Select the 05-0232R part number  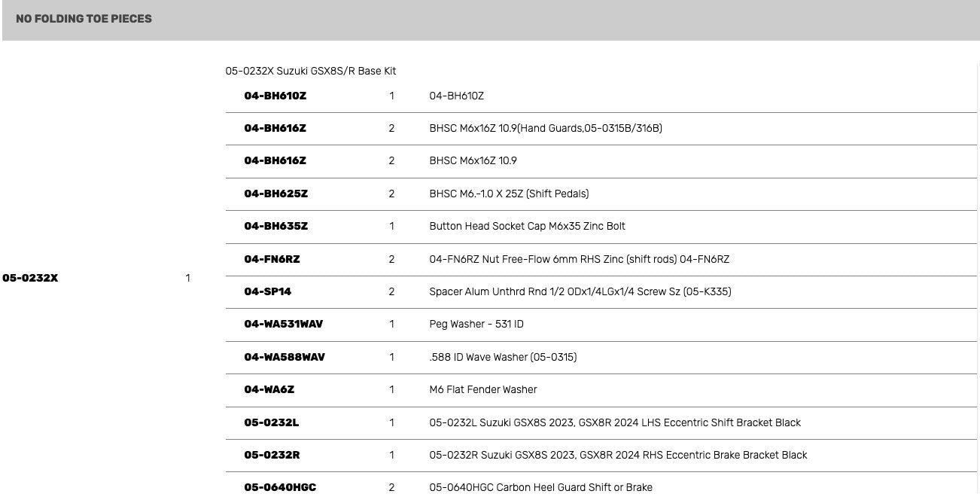click(x=272, y=455)
